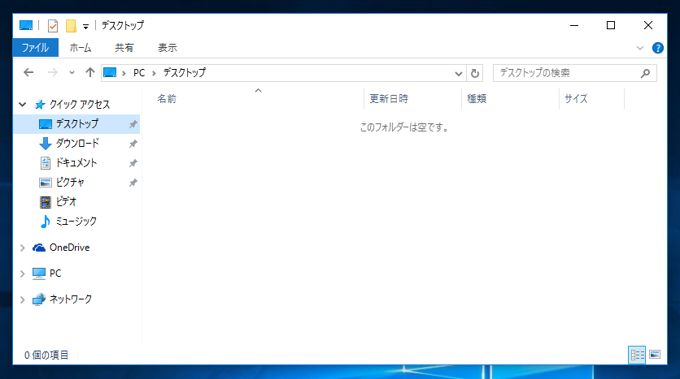Expand the ネットワーク tree node
The width and height of the screenshot is (680, 379).
pos(23,300)
